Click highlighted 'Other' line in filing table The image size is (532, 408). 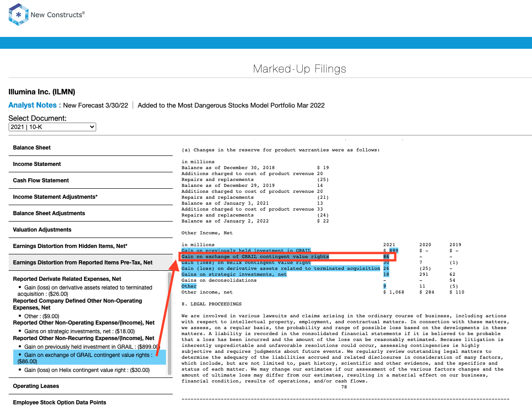tap(189, 286)
